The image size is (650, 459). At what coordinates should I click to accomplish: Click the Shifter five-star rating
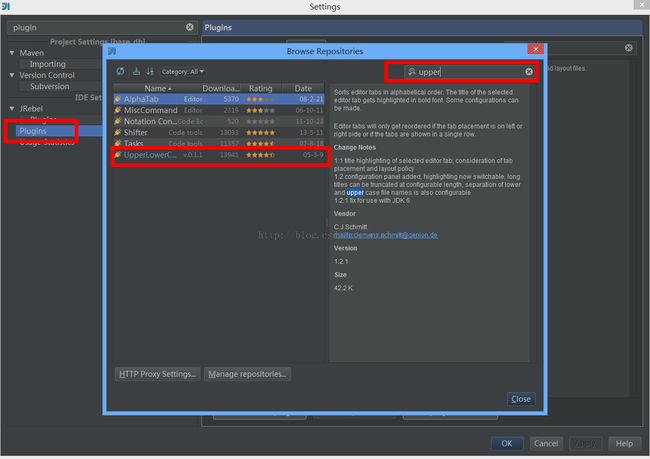coord(260,133)
